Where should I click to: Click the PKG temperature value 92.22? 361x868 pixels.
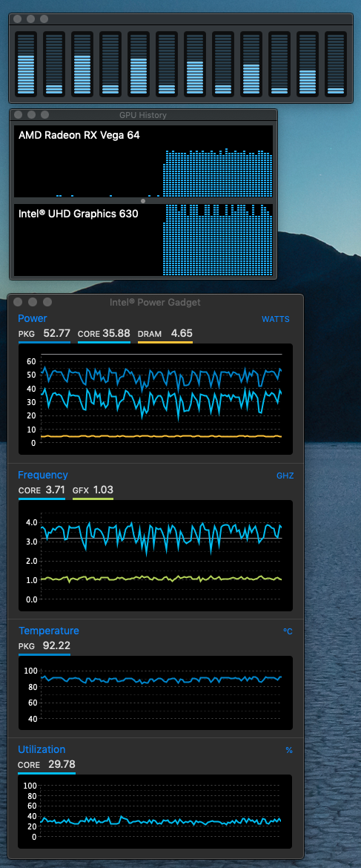[x=56, y=645]
